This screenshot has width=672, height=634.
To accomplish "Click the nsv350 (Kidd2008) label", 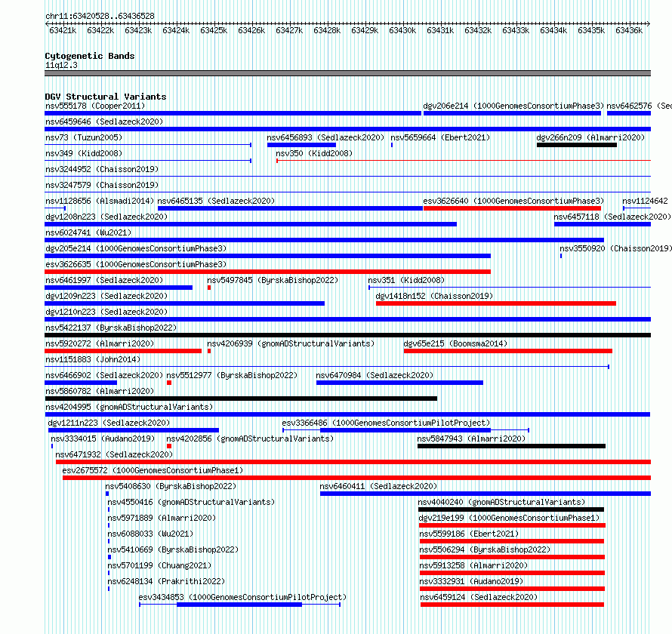I will coord(314,153).
